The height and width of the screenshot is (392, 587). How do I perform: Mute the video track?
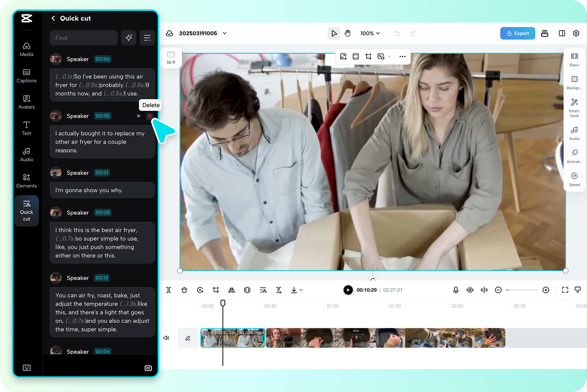tap(166, 338)
